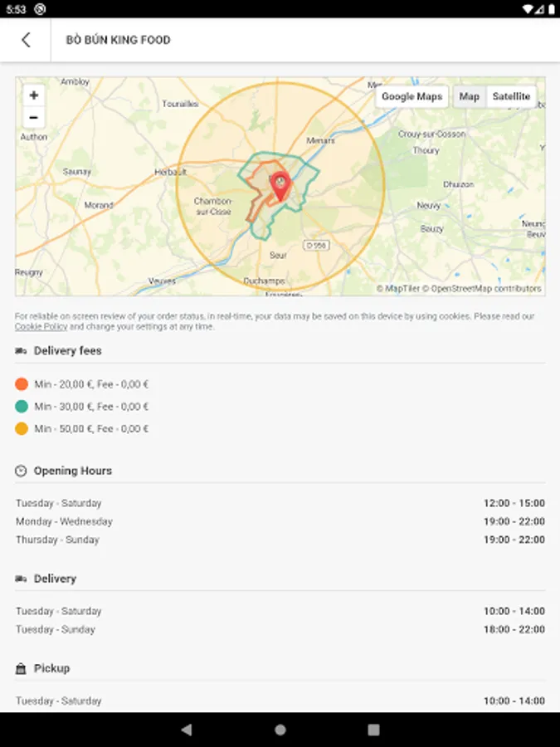Click the '10:00 - 14:00' delivery time
The height and width of the screenshot is (747, 560).
coord(514,611)
